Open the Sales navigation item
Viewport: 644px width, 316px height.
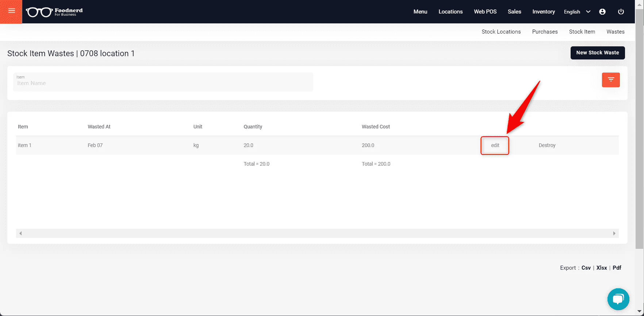pyautogui.click(x=514, y=12)
